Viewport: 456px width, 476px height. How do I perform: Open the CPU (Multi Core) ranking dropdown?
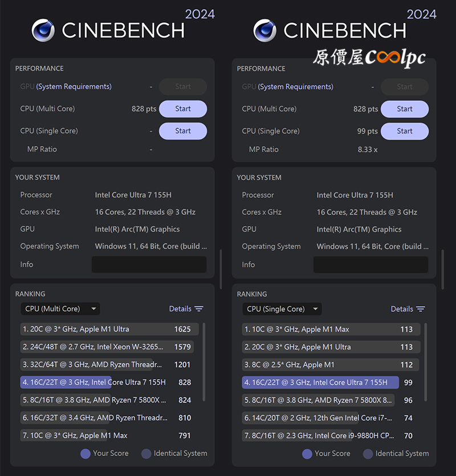click(x=60, y=309)
